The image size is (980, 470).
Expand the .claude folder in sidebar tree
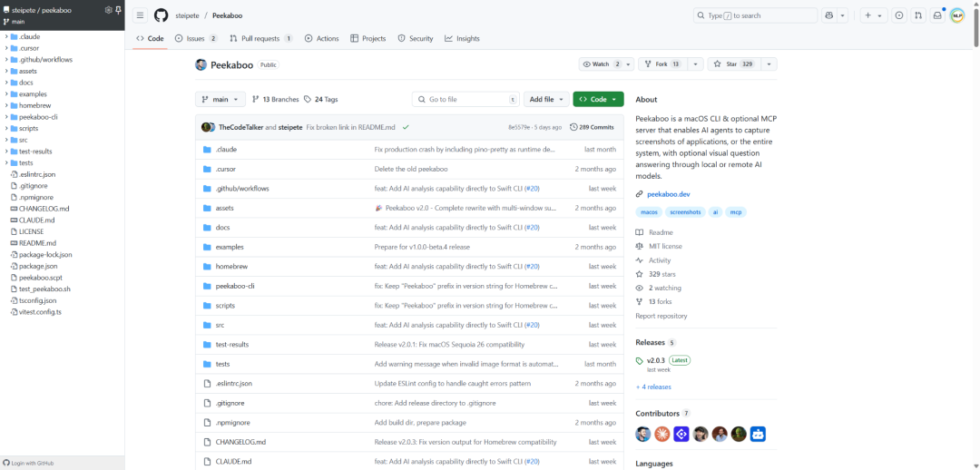pos(6,36)
